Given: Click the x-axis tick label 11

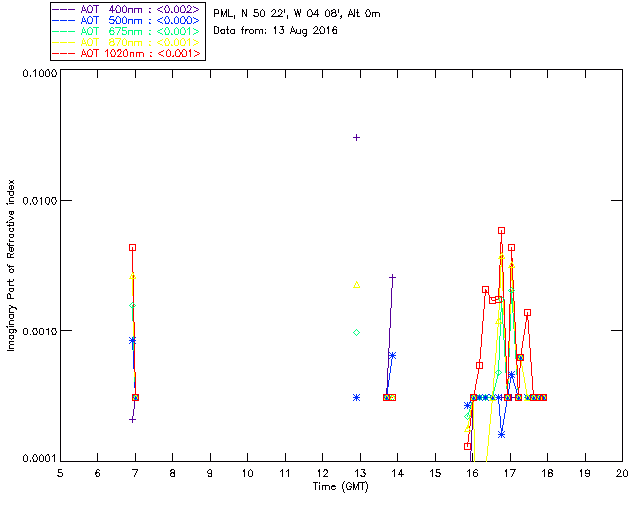Looking at the screenshot, I should 285,473.
